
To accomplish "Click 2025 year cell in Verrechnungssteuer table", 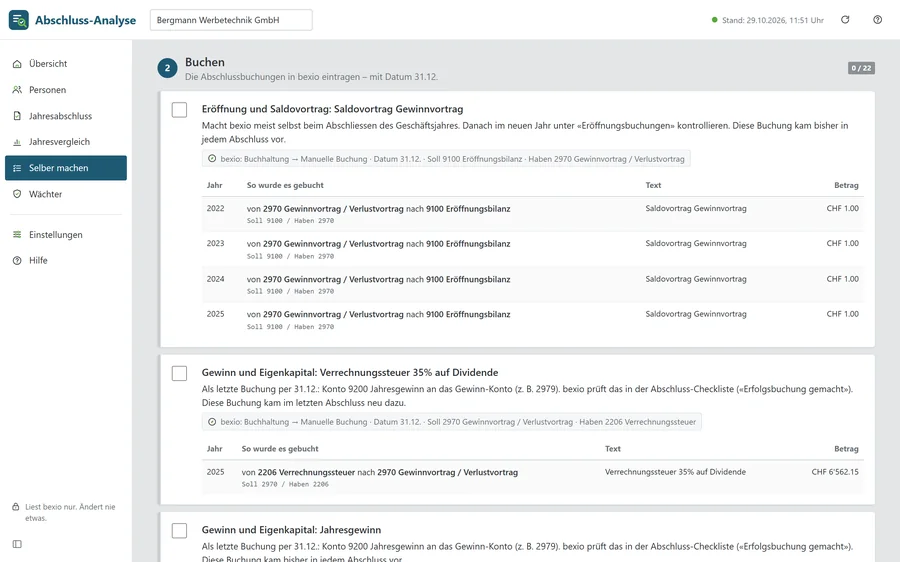I will pyautogui.click(x=215, y=472).
